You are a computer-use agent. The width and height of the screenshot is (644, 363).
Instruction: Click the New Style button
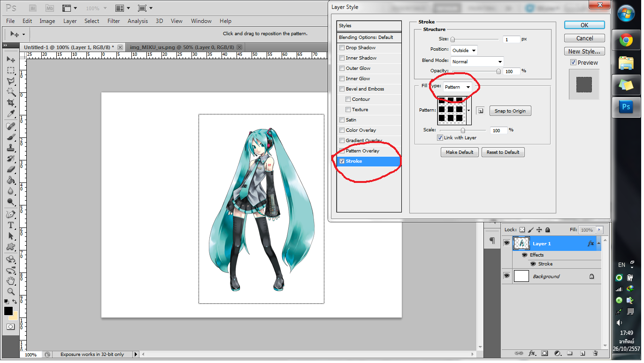point(584,52)
